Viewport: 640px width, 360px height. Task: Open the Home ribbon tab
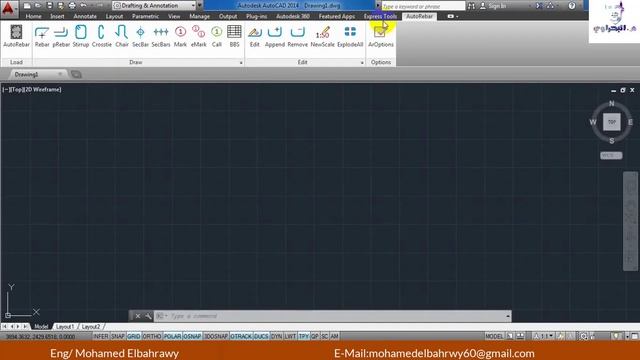point(33,16)
